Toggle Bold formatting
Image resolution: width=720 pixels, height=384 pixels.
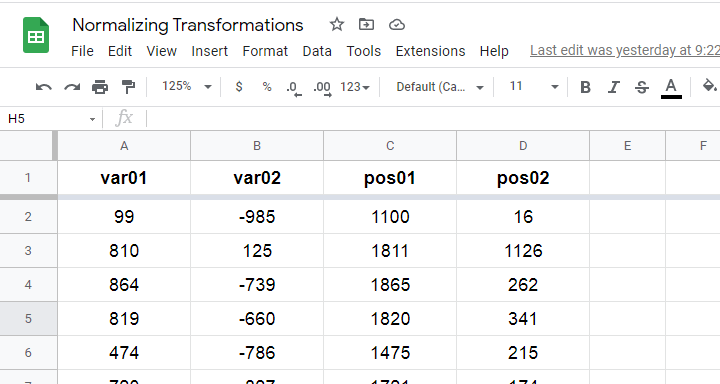coord(585,87)
